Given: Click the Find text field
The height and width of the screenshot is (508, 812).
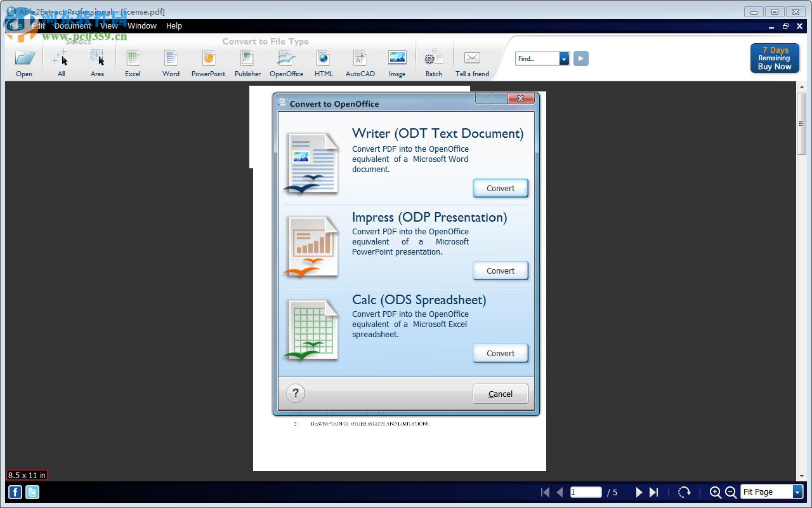Looking at the screenshot, I should pyautogui.click(x=537, y=58).
